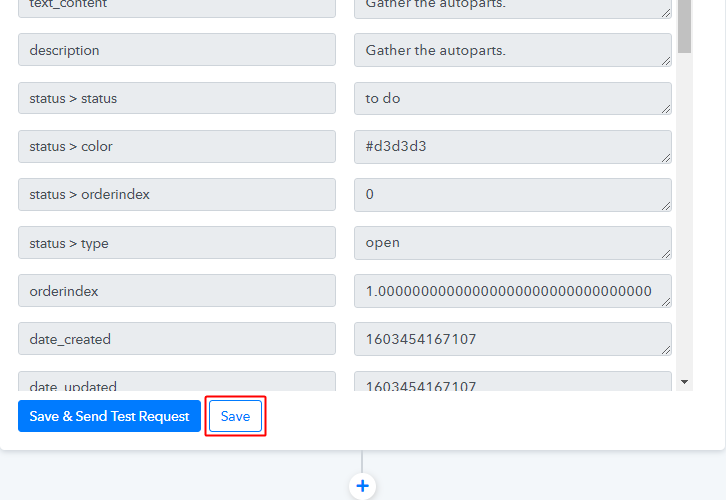Click resize handle of '#d3d3d3' field
Image resolution: width=726 pixels, height=500 pixels.
click(666, 158)
